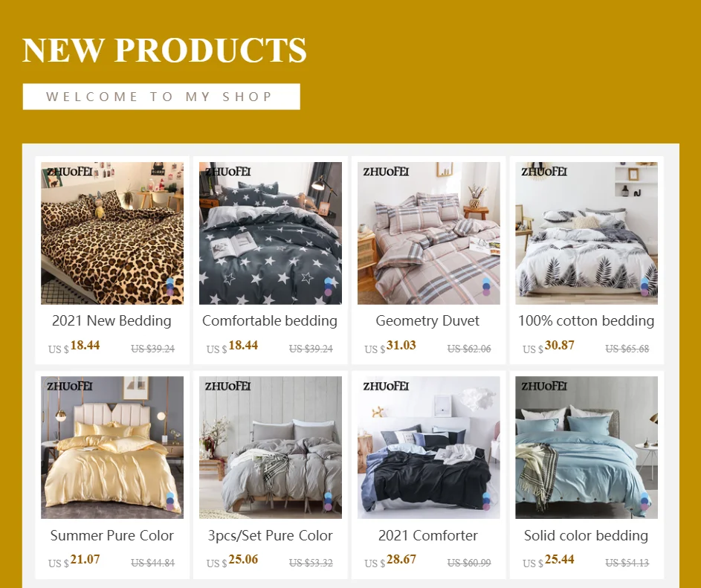Click the US $31.03 price
This screenshot has height=588, width=701.
click(390, 346)
